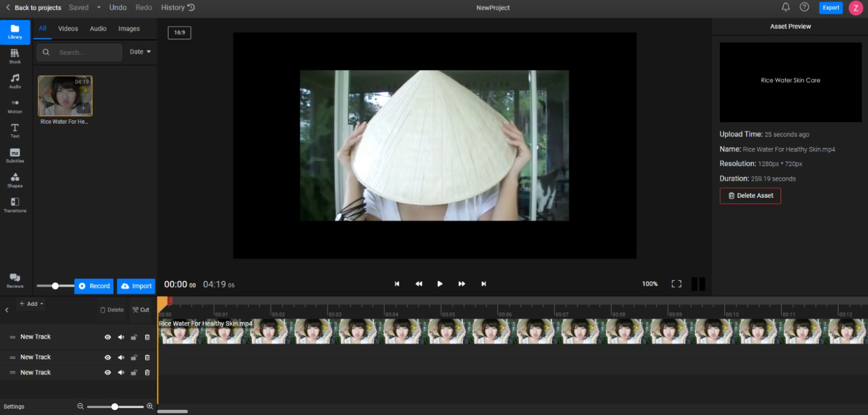868x415 pixels.
Task: Open the Stock panel in sidebar
Action: pos(15,56)
